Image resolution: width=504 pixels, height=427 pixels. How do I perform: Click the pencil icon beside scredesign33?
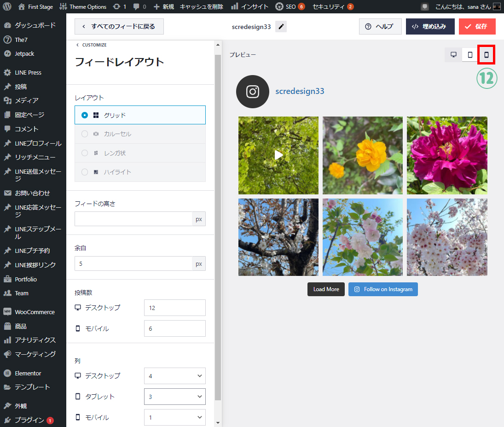pos(281,27)
